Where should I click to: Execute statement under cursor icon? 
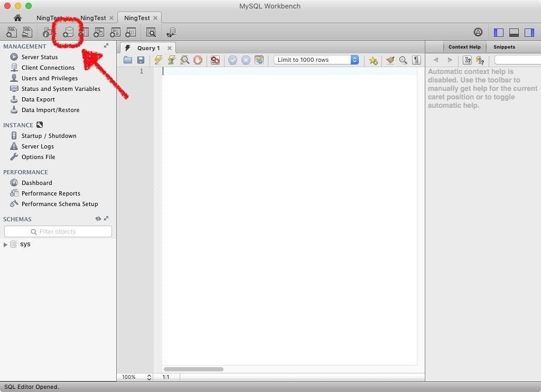(x=171, y=60)
